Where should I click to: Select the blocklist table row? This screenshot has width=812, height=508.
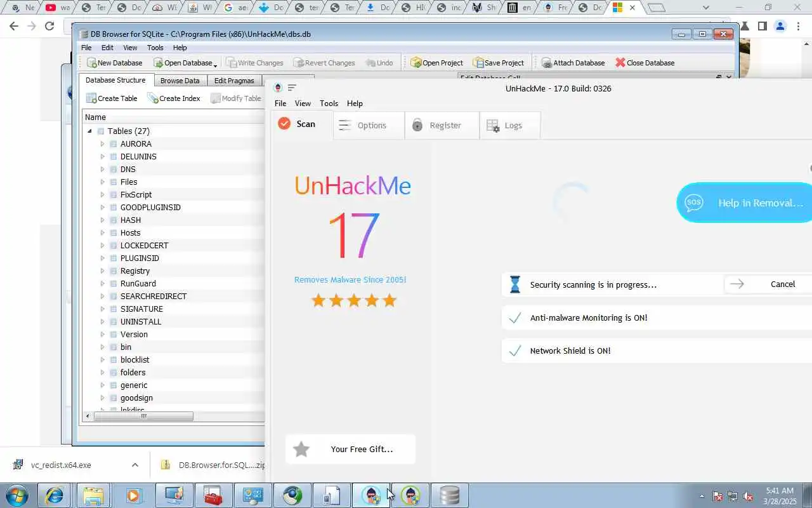134,360
